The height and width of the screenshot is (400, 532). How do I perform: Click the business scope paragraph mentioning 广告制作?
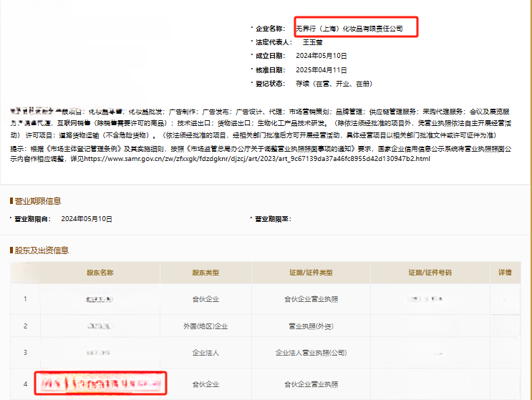click(261, 123)
